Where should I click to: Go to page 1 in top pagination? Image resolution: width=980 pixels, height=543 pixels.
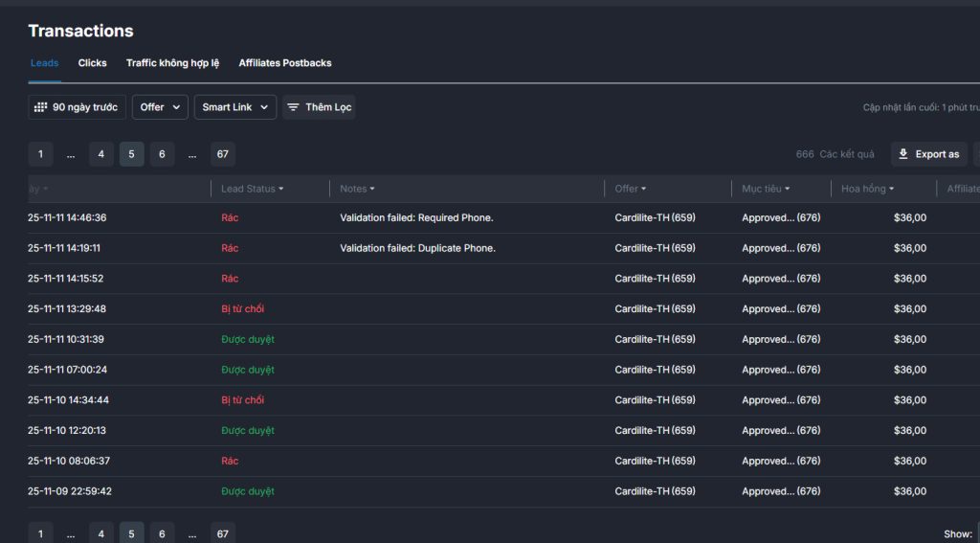[x=40, y=154]
